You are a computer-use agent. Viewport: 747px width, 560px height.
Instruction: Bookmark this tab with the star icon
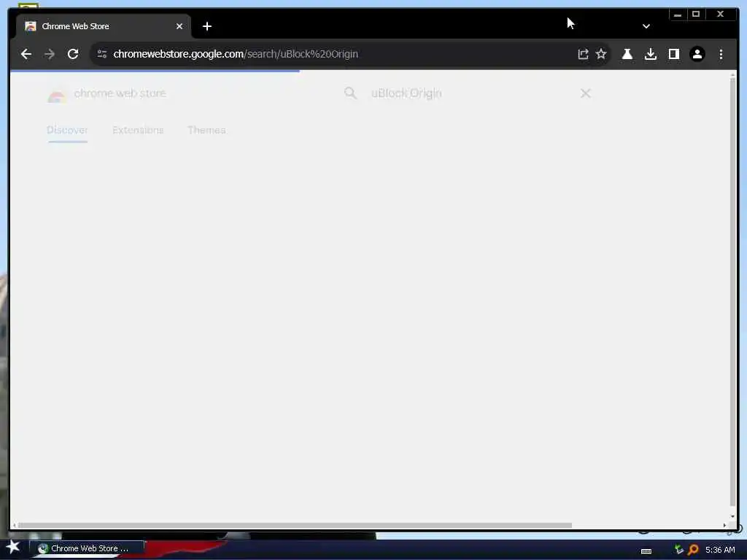click(601, 54)
